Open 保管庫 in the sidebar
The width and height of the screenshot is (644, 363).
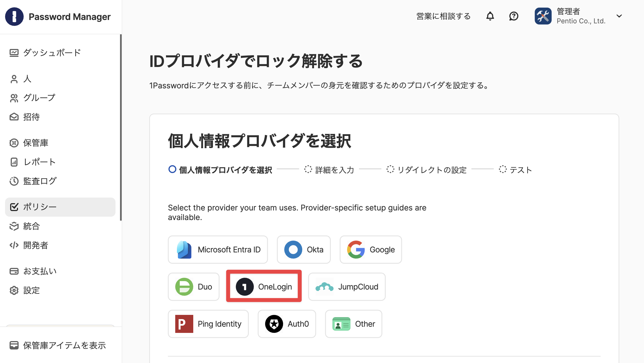pos(60,143)
